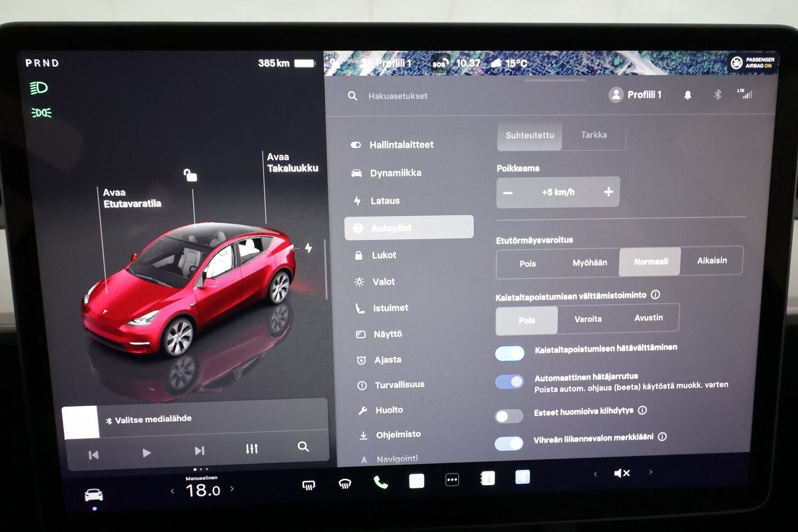Open the three-dot app launcher
Viewport: 798px width, 532px height.
tap(452, 480)
